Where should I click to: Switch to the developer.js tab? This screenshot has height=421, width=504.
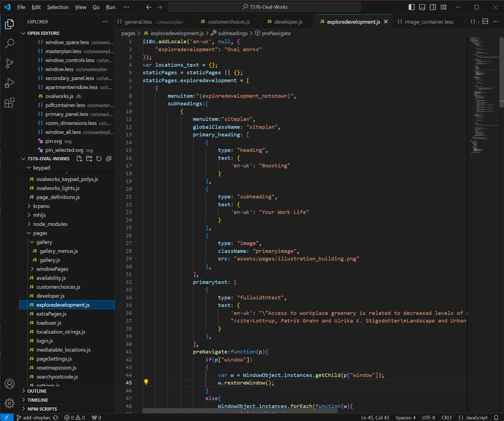[x=288, y=22]
